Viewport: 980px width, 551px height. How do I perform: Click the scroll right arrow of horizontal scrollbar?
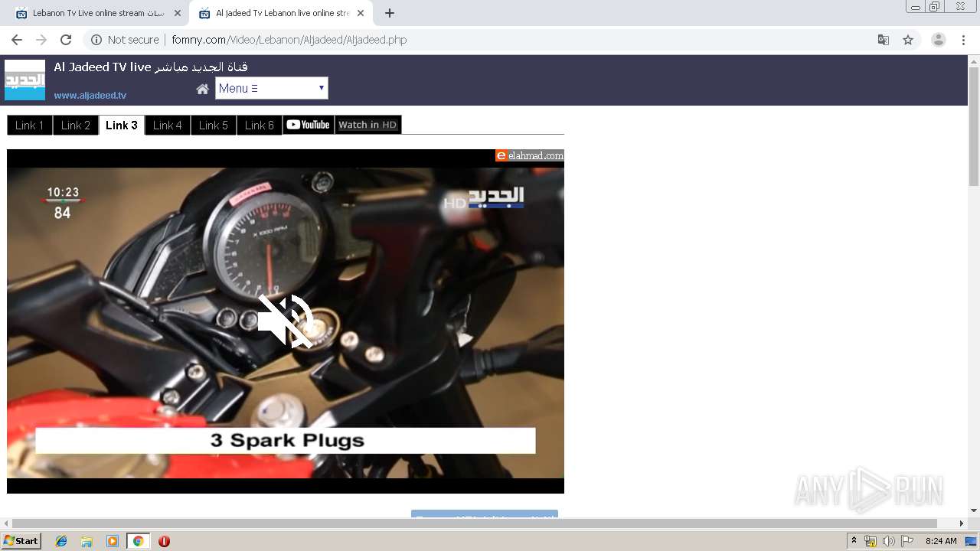(962, 523)
